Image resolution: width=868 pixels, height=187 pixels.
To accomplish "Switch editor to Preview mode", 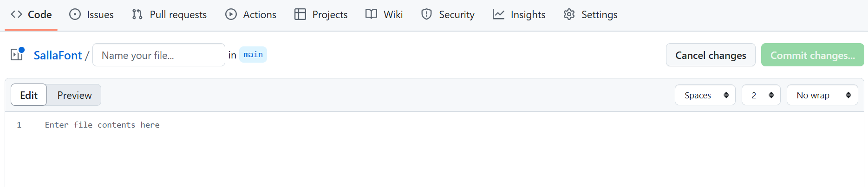I will click(74, 95).
